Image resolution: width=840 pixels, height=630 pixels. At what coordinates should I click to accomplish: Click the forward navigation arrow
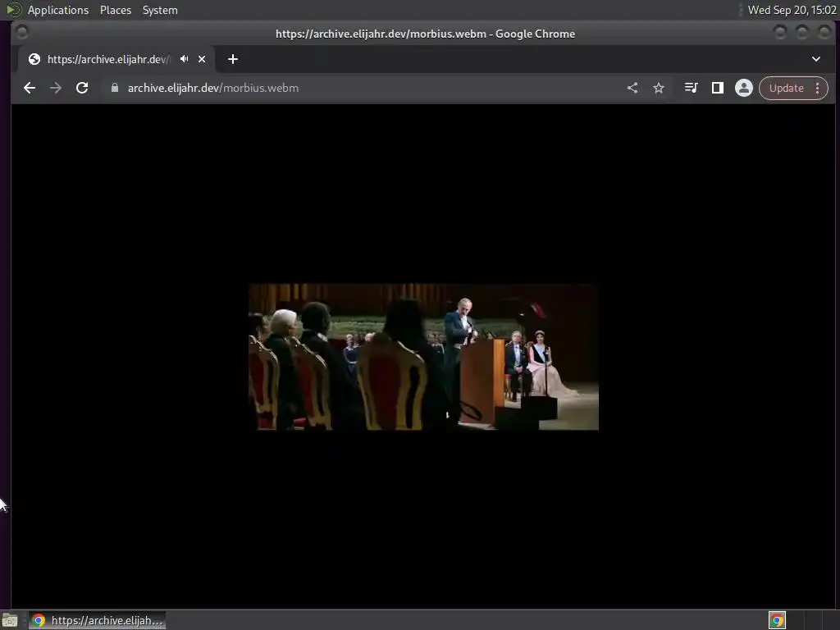pos(56,88)
